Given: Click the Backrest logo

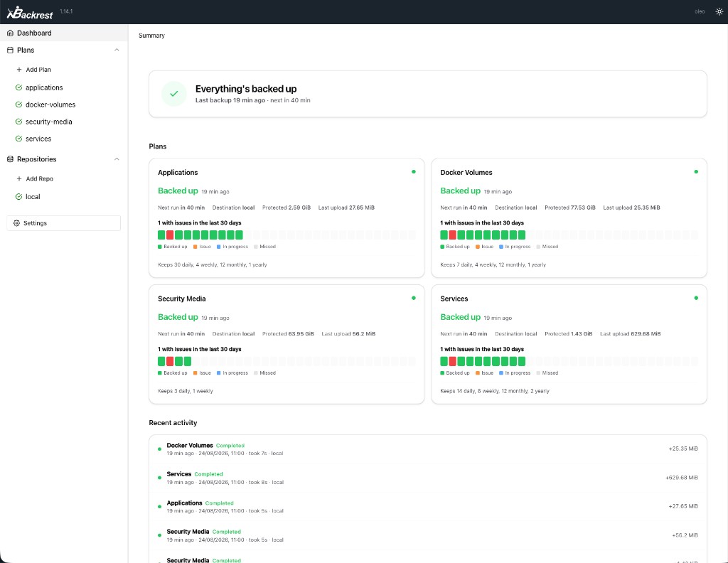Looking at the screenshot, I should pyautogui.click(x=30, y=13).
